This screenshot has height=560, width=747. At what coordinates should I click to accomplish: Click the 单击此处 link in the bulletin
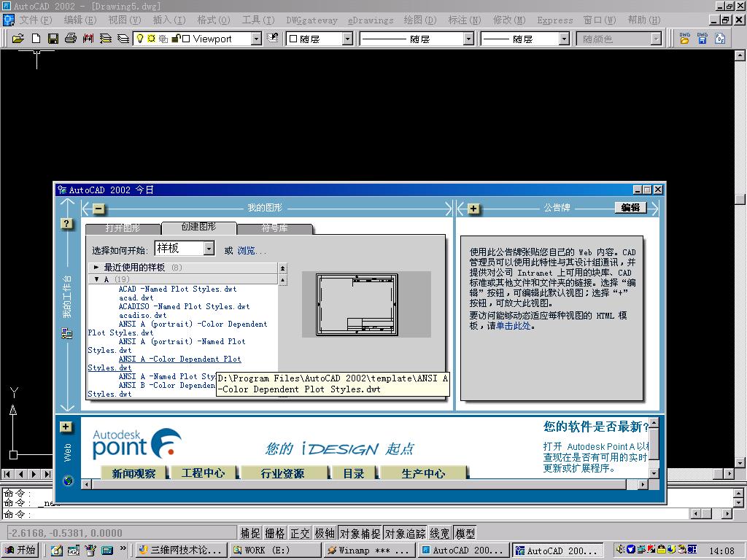tap(514, 326)
